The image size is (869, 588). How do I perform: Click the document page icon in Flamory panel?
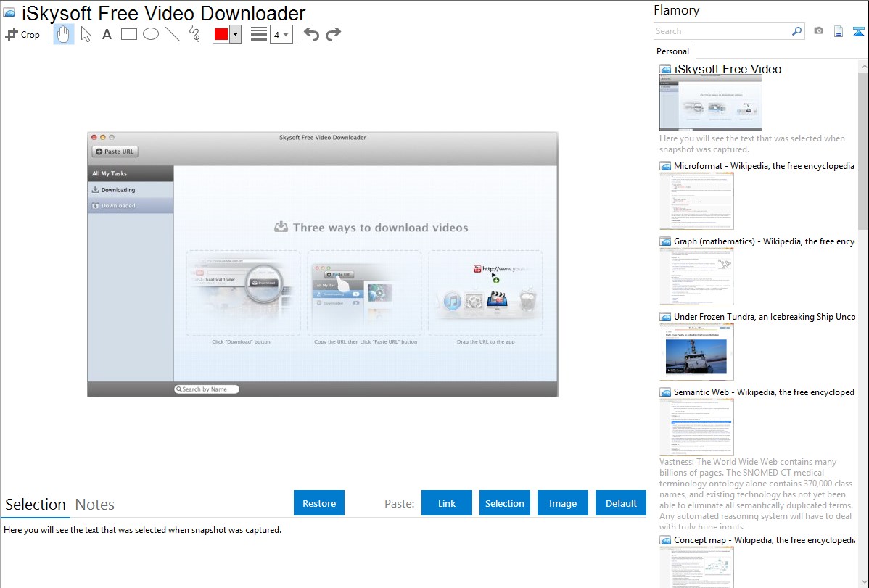point(839,31)
